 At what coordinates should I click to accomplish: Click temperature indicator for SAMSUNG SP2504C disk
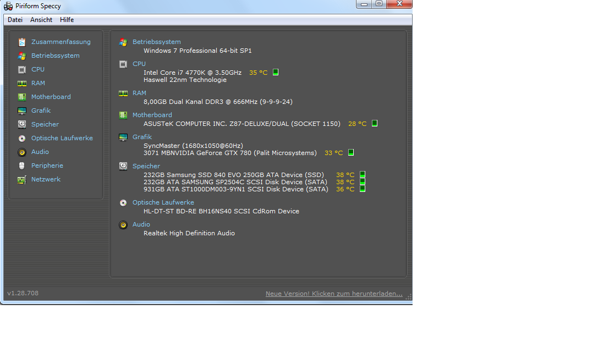(363, 181)
